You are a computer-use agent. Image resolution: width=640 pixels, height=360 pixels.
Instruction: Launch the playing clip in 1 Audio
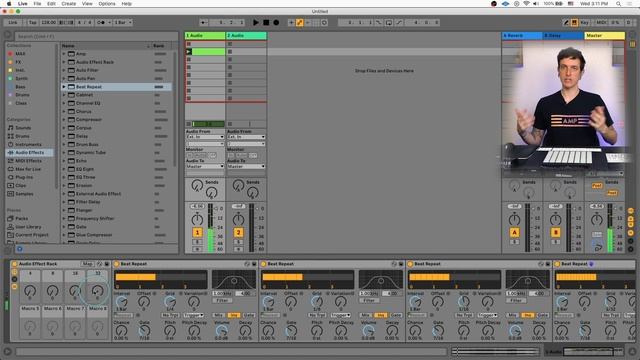189,52
